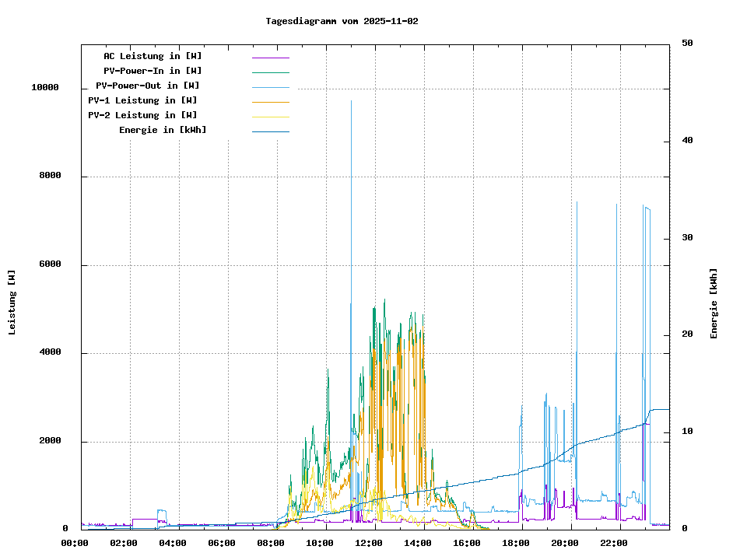Pick the PV-1 Leistung legend label
Image resolution: width=747 pixels, height=560 pixels.
pyautogui.click(x=142, y=100)
